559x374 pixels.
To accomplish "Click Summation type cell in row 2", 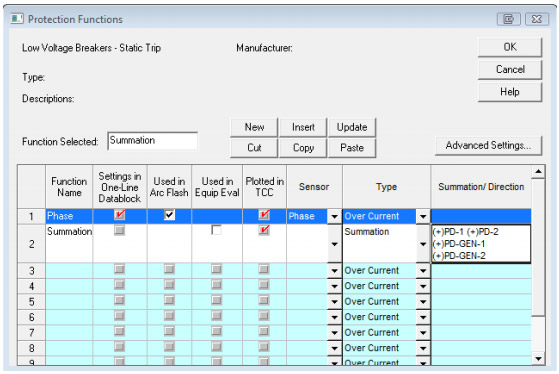I will 380,244.
